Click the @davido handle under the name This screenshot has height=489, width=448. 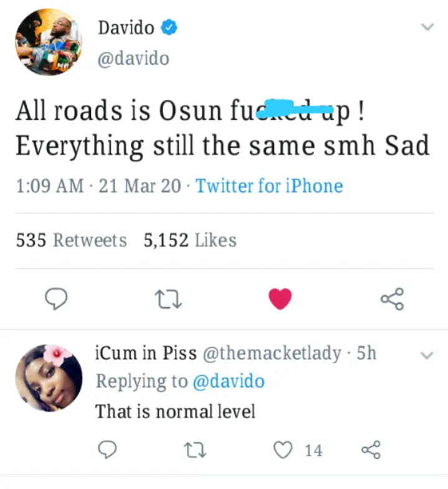133,59
